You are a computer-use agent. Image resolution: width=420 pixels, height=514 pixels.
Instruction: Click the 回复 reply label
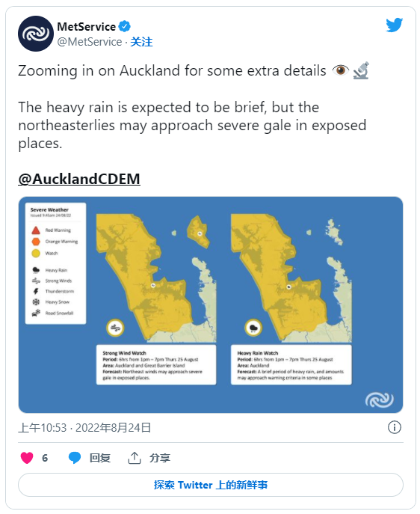pos(100,458)
